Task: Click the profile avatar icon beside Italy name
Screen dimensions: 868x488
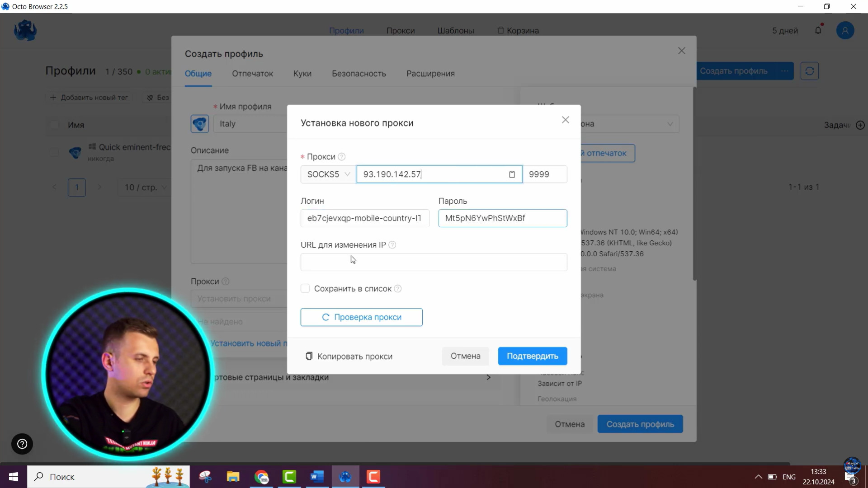Action: (199, 124)
